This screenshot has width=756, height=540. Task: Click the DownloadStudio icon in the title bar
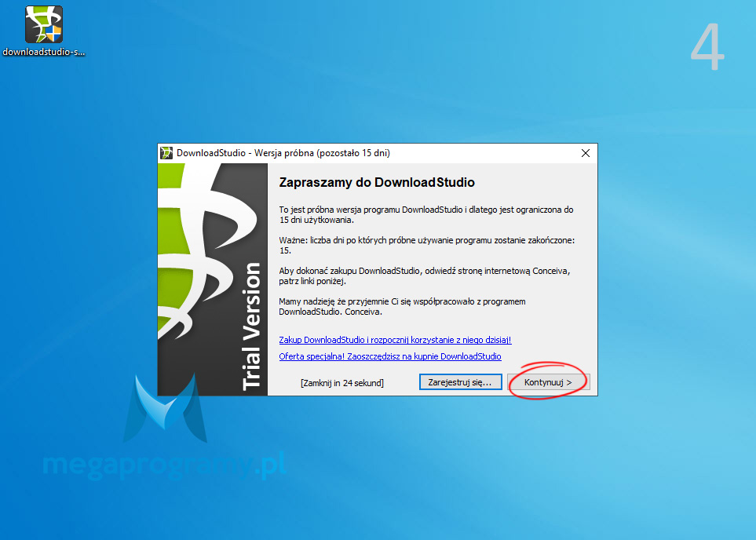coord(166,153)
